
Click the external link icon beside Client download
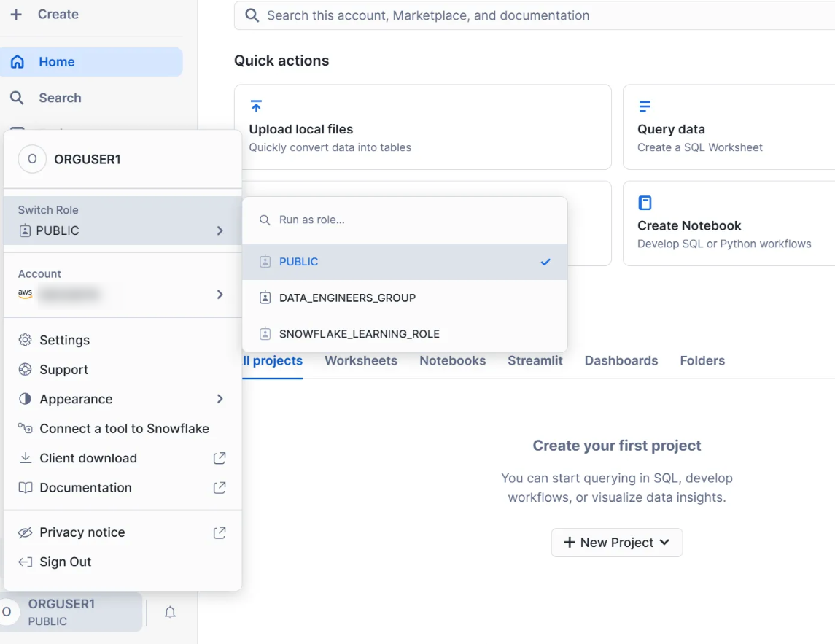(220, 458)
